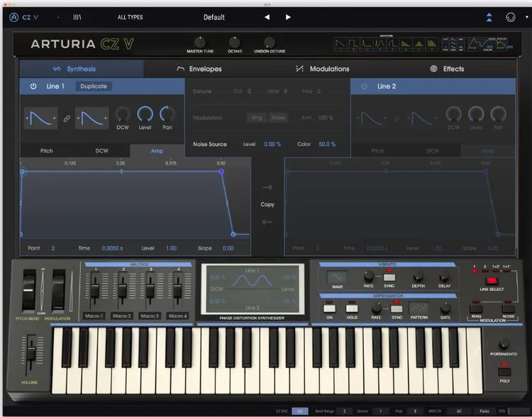Click the hardware Ring modulation button

(x=476, y=307)
